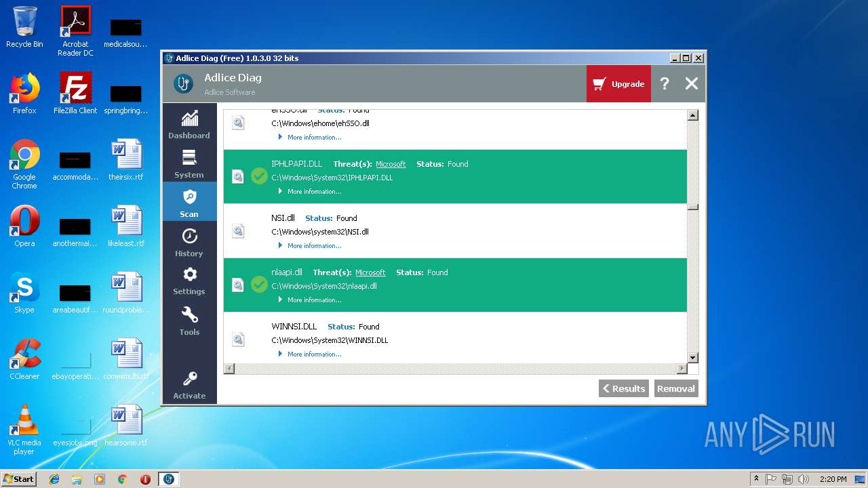Image resolution: width=868 pixels, height=488 pixels.
Task: Open the System sidebar section
Action: tap(189, 164)
